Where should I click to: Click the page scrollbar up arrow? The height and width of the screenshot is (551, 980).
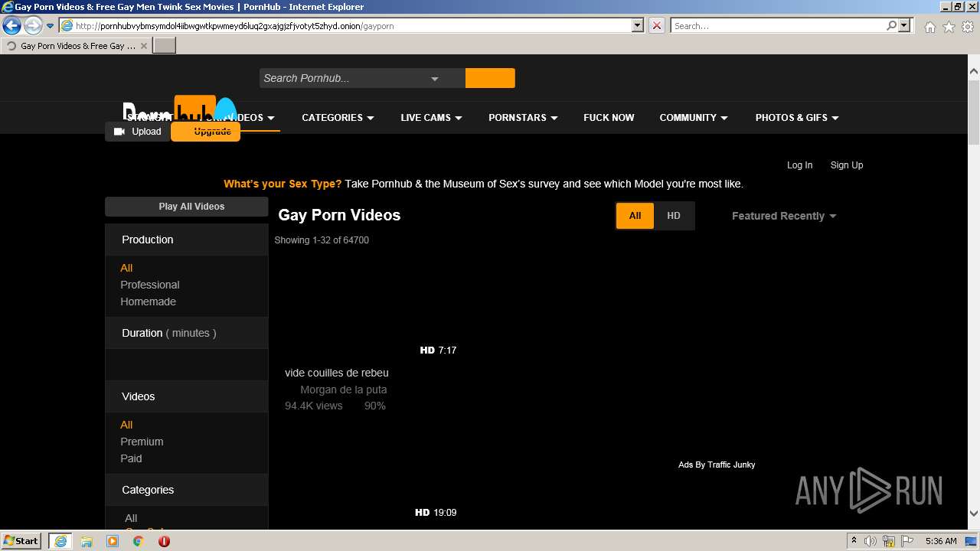coord(974,71)
